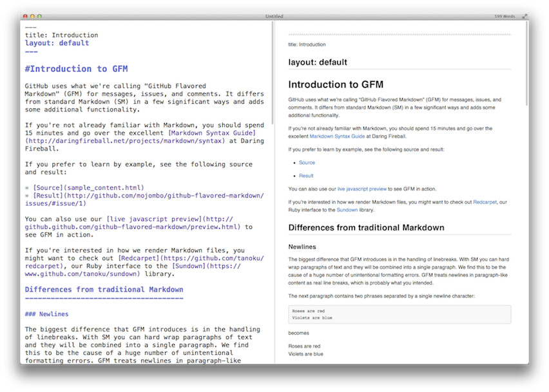
Task: Click the fullscreen arrows icon in title bar
Action: pos(525,16)
